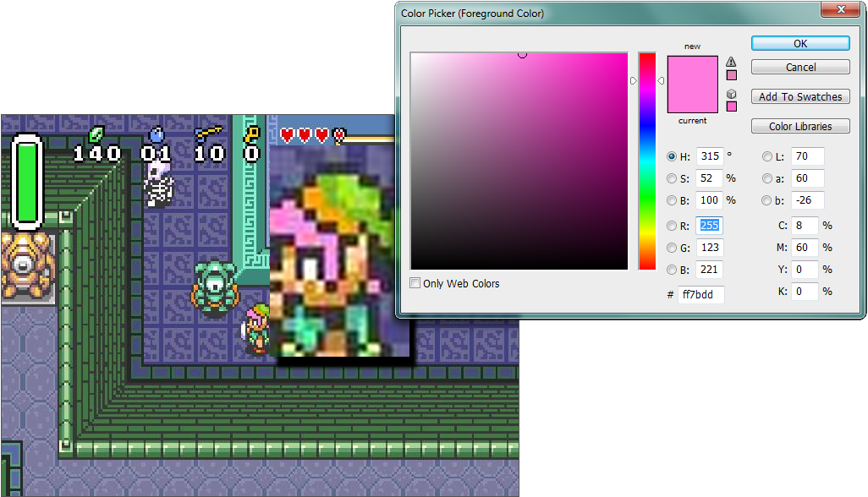Click inside the large pink color field
This screenshot has height=497, width=868.
pos(519,161)
